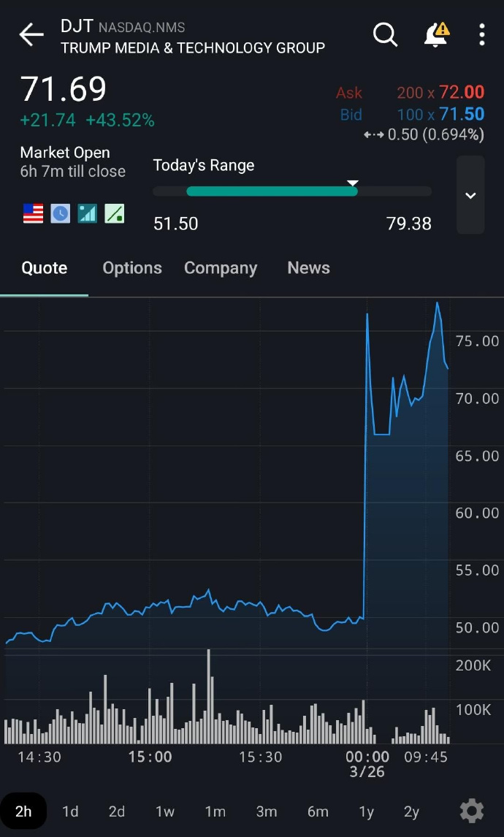Tap the 50.00 price axis label
Image resolution: width=504 pixels, height=837 pixels.
pyautogui.click(x=477, y=628)
